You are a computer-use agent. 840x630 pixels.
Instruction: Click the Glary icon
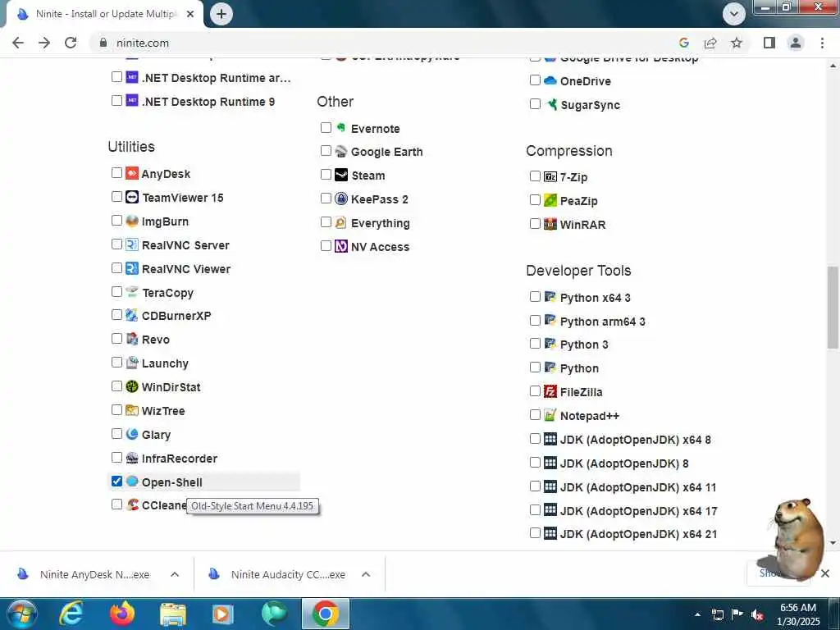point(132,434)
